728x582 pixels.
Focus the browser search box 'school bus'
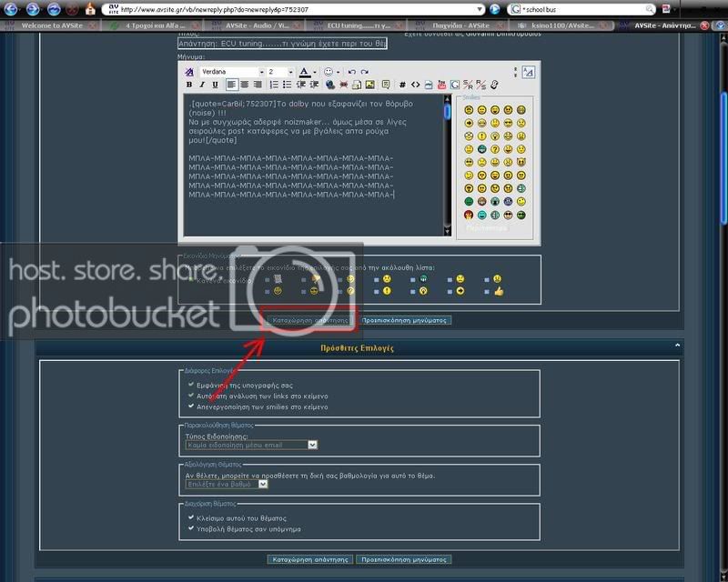(581, 9)
